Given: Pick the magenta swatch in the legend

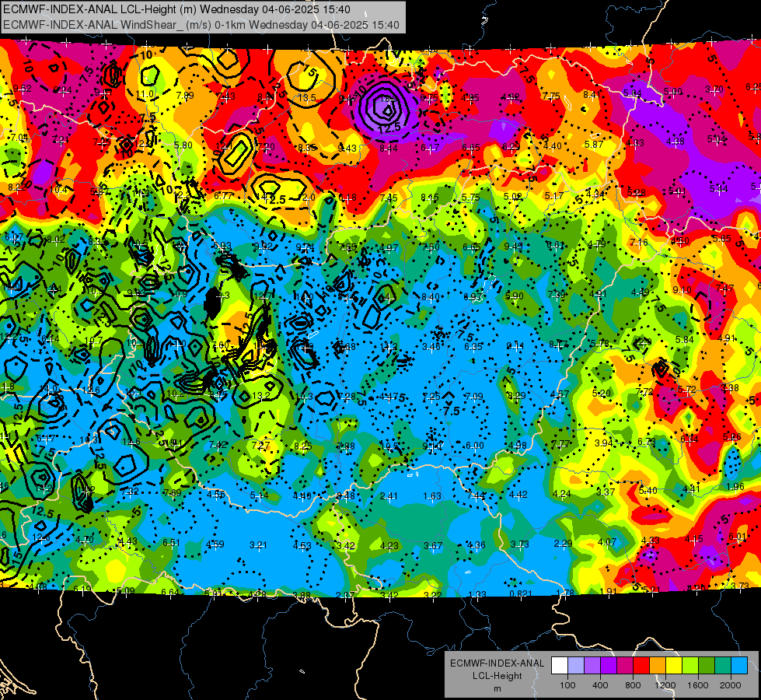Looking at the screenshot, I should click(x=625, y=666).
